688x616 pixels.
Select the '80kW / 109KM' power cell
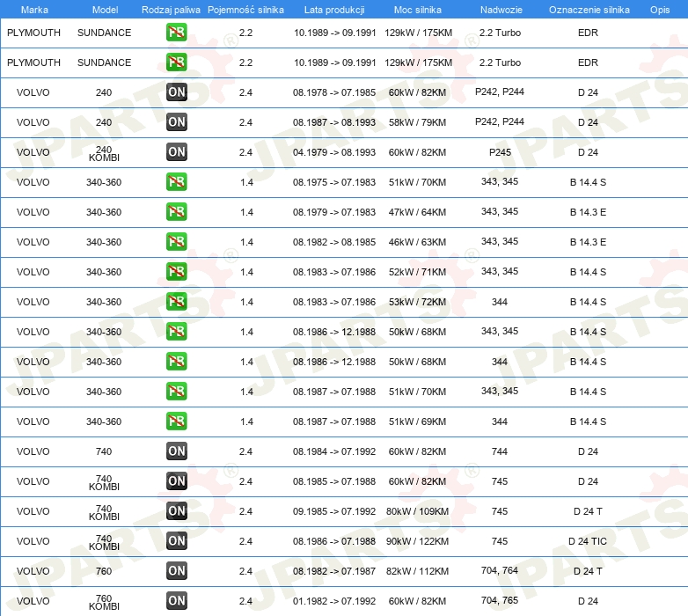pos(417,511)
